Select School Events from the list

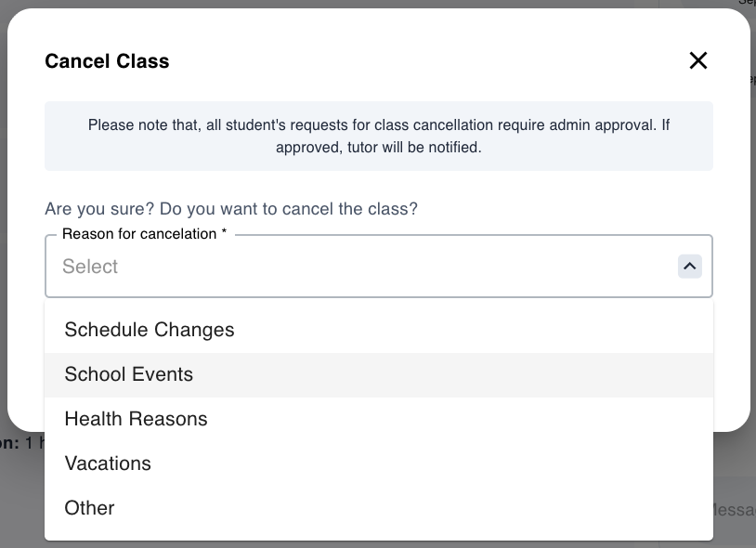coord(128,374)
